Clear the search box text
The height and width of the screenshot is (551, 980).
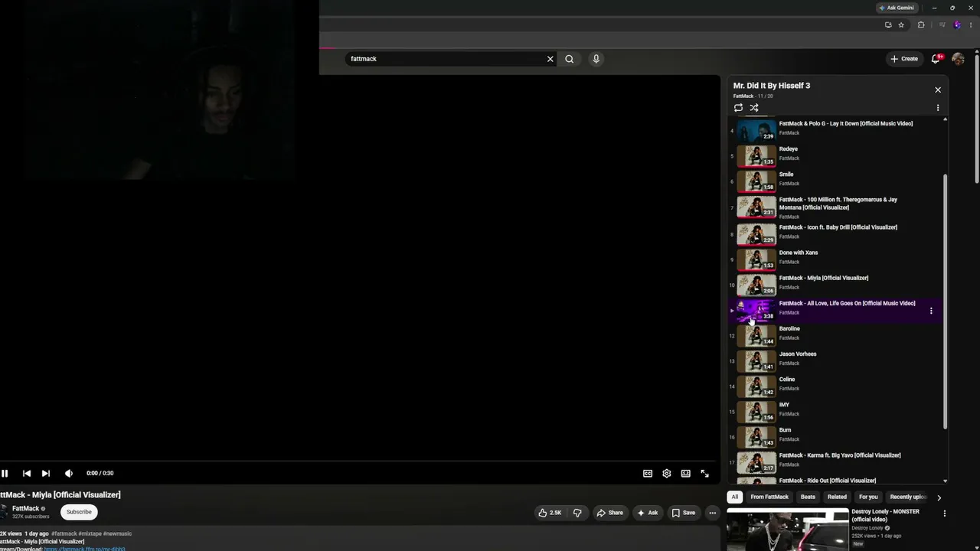pos(550,59)
